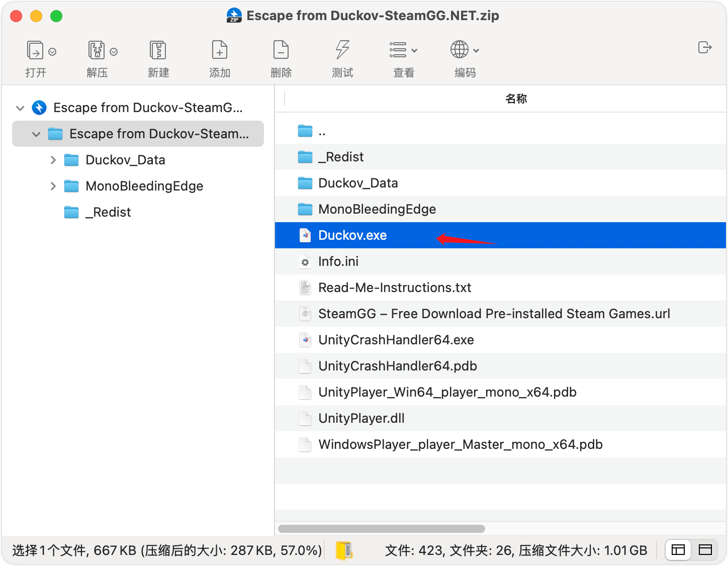The height and width of the screenshot is (566, 728).
Task: Click the 解压 (Extract) toolbar icon
Action: (97, 51)
